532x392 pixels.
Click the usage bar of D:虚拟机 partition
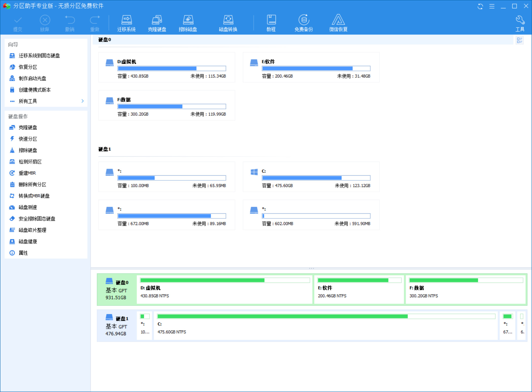(x=172, y=68)
